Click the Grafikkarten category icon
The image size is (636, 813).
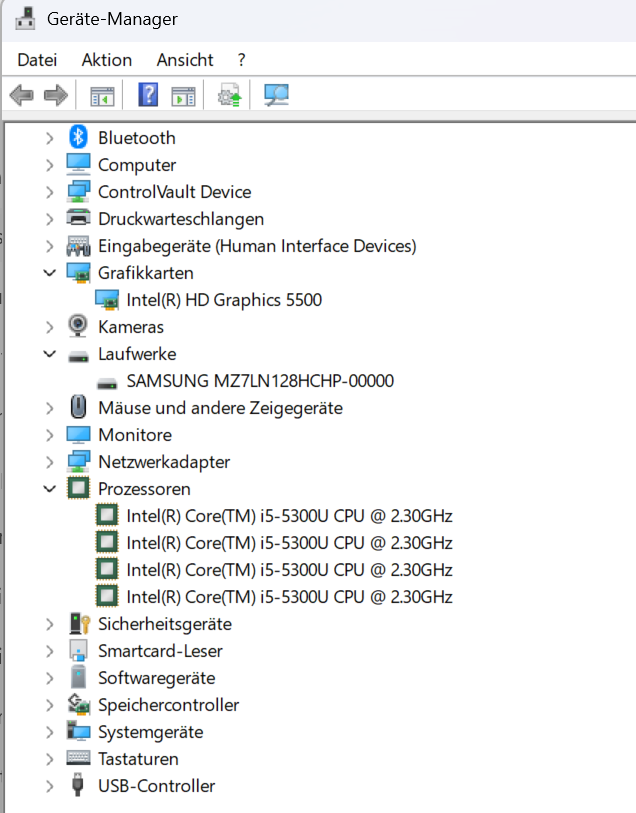(78, 273)
